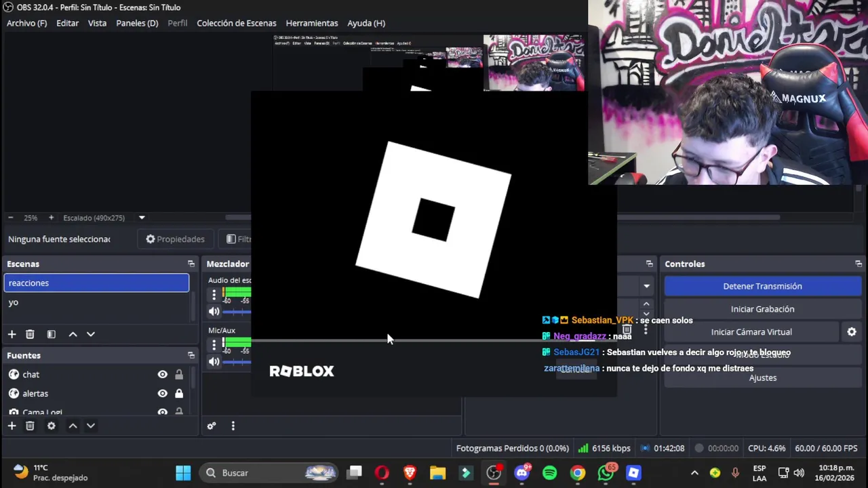868x488 pixels.
Task: Open Ayuda menu
Action: pos(366,23)
